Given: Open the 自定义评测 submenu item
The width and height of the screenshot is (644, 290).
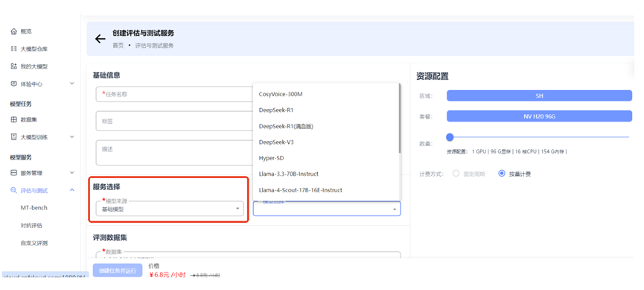Looking at the screenshot, I should (34, 243).
